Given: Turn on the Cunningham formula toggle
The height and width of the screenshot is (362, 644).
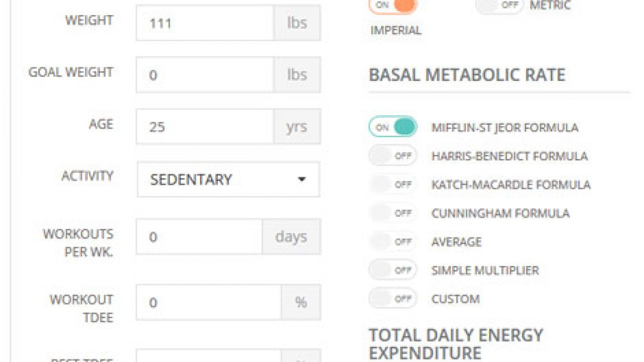Looking at the screenshot, I should 393,213.
